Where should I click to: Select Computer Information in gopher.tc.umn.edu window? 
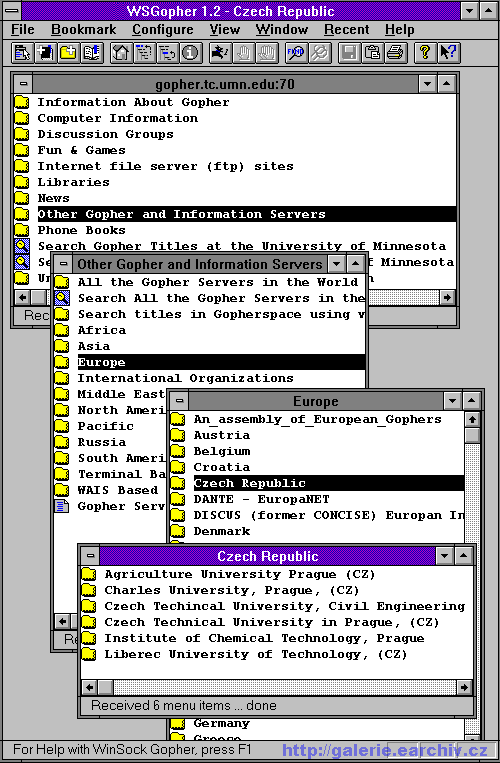118,118
